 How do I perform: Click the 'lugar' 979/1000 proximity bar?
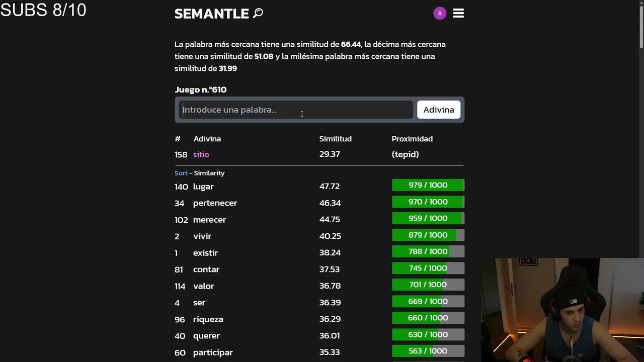(428, 186)
